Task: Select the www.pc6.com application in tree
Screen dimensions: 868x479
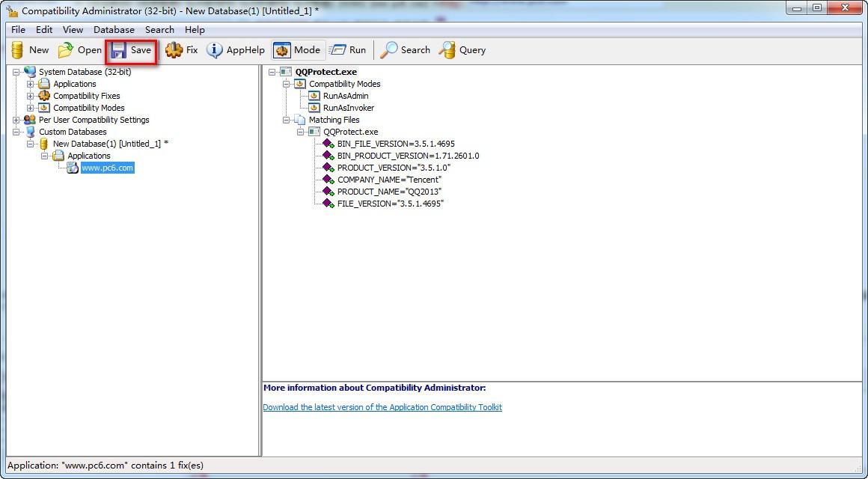Action: pos(108,168)
